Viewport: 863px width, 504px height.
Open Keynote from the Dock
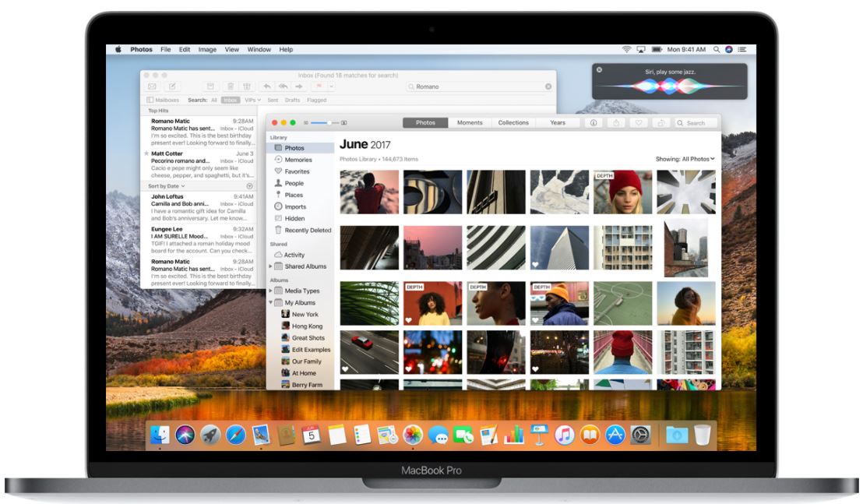pos(539,435)
